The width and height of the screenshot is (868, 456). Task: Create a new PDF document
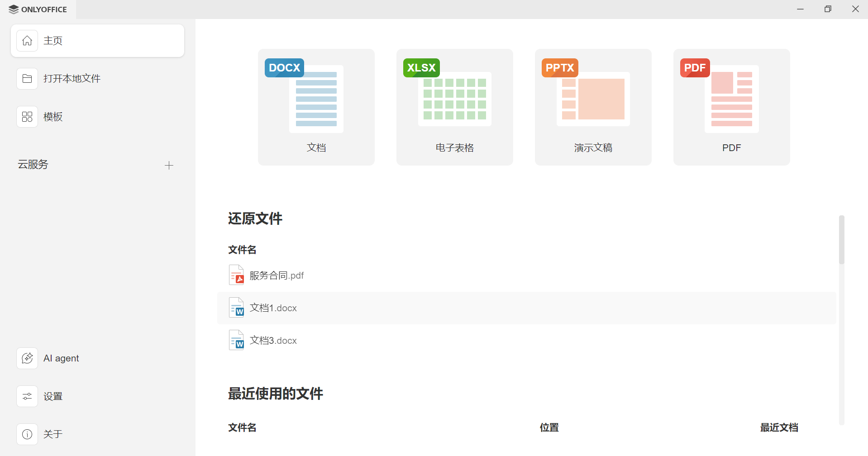point(731,107)
